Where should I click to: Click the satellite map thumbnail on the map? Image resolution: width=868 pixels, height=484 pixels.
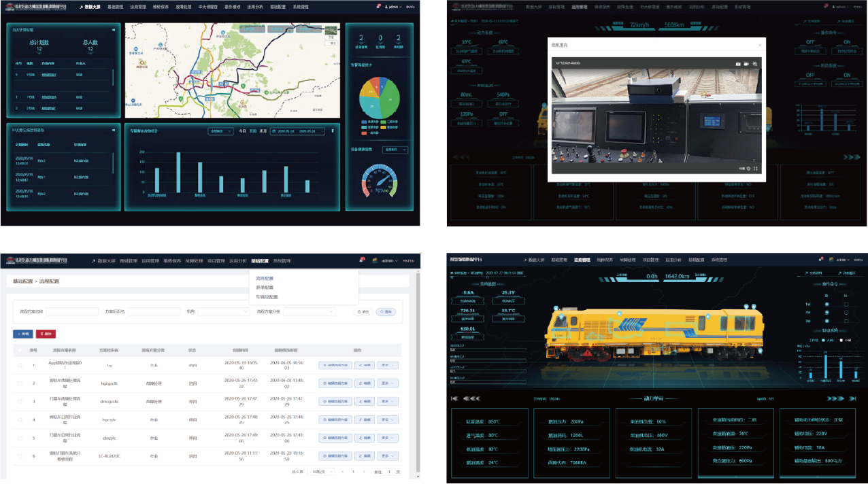coord(331,31)
